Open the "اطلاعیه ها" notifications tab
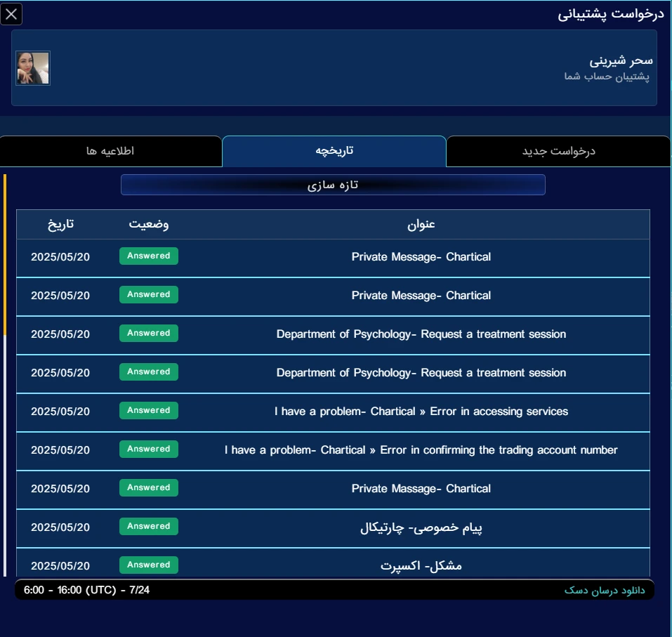The height and width of the screenshot is (637, 672). [110, 152]
